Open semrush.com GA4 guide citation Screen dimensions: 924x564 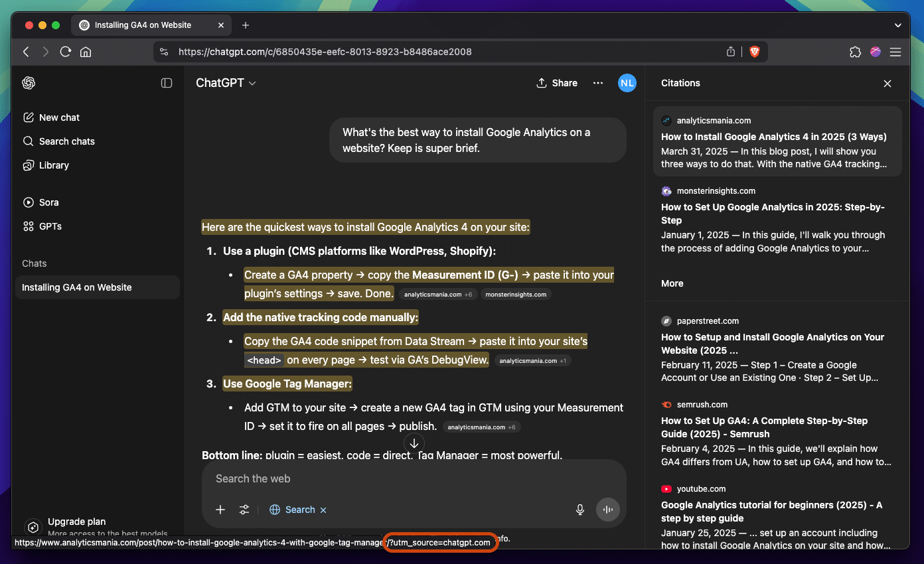tap(777, 433)
